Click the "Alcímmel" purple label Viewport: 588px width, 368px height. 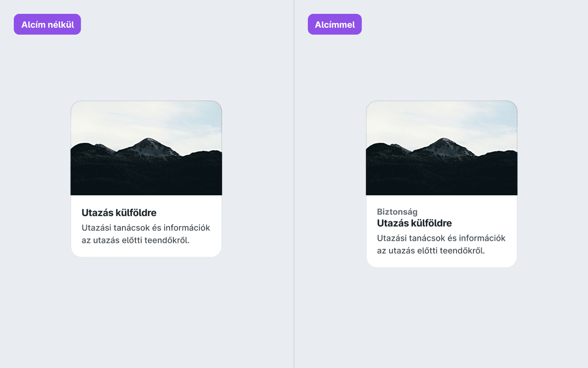click(x=335, y=24)
